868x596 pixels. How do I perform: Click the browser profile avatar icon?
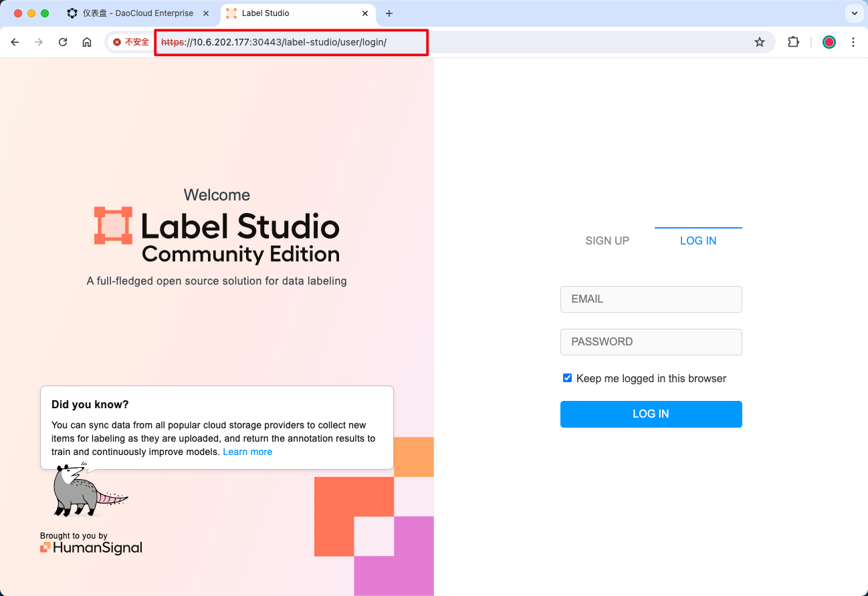[829, 41]
